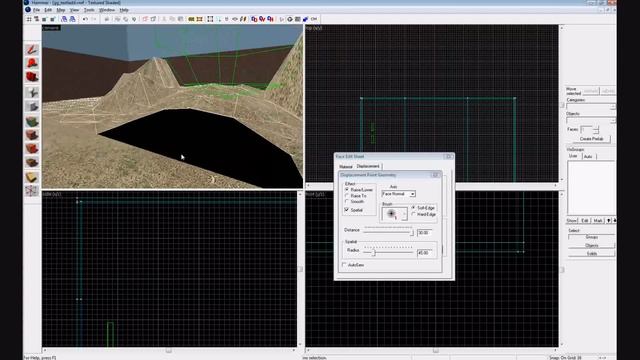Open the File menu

[36, 10]
